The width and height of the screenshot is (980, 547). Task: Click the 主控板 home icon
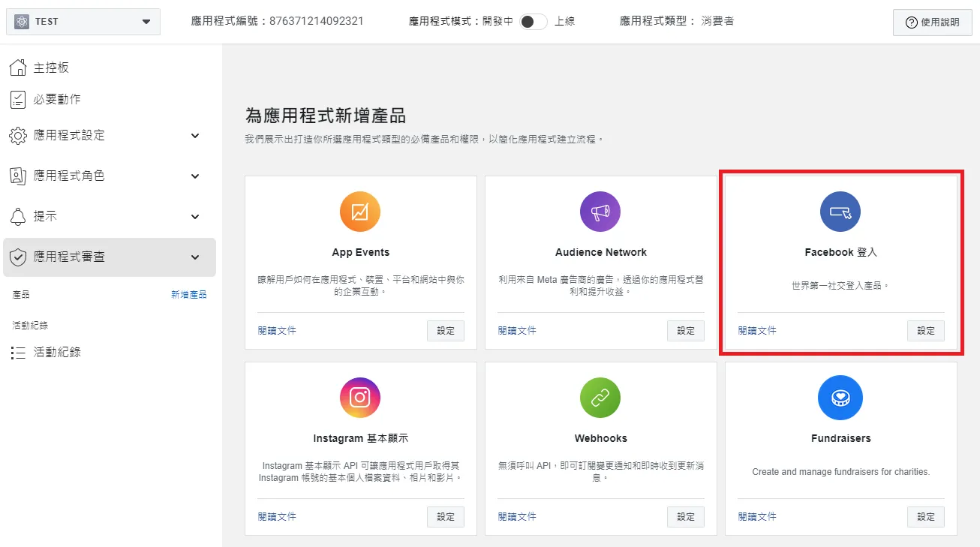pyautogui.click(x=18, y=68)
